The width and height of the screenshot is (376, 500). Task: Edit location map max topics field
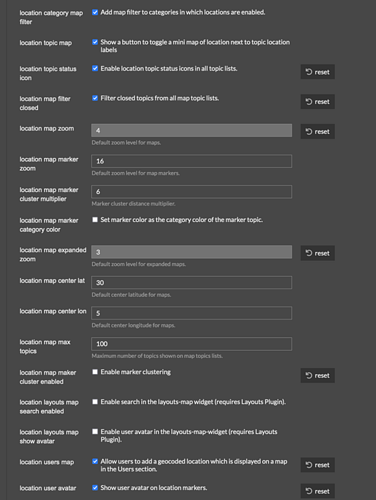(192, 344)
